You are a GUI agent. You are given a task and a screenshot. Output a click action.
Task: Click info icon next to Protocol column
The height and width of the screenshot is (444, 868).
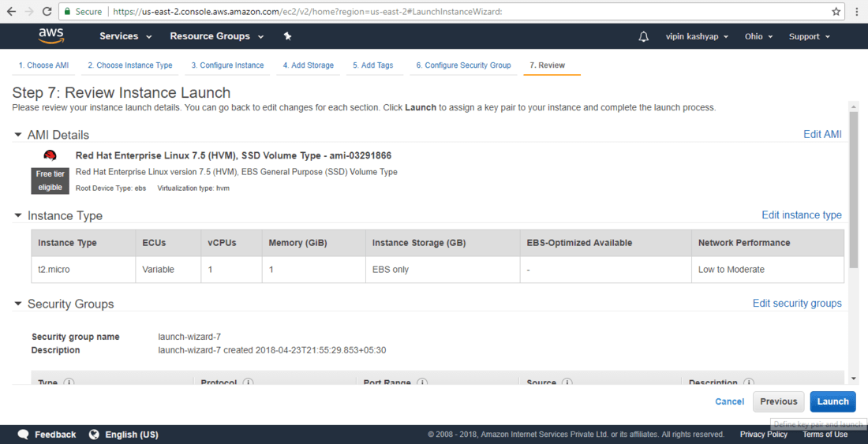248,382
